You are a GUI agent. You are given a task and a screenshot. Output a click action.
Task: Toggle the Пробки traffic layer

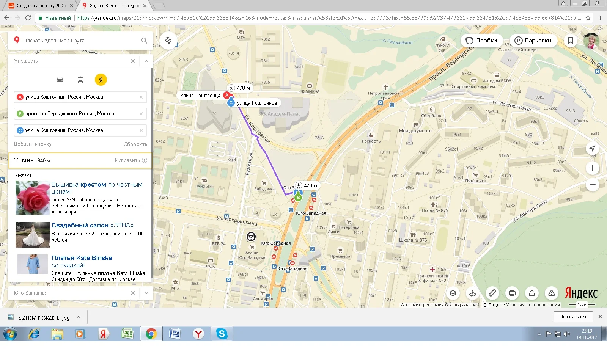pyautogui.click(x=482, y=41)
